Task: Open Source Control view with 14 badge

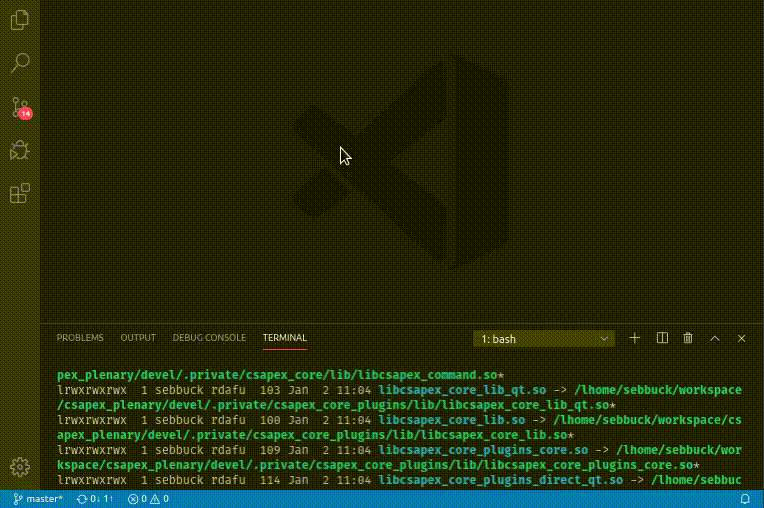Action: 20,107
